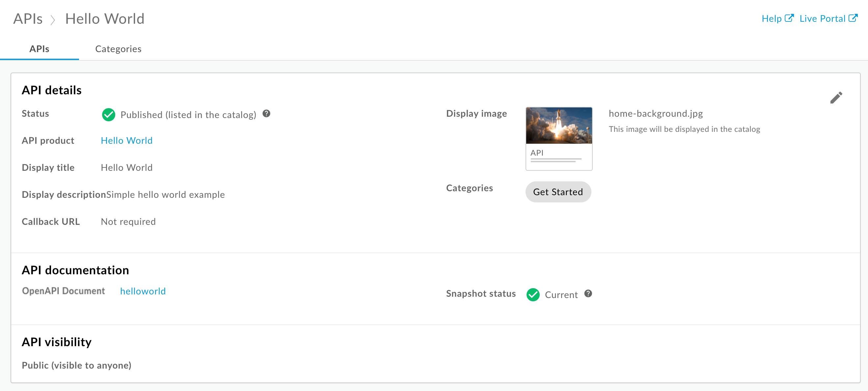This screenshot has height=391, width=868.
Task: Click the Published status green checkmark icon
Action: [x=108, y=115]
